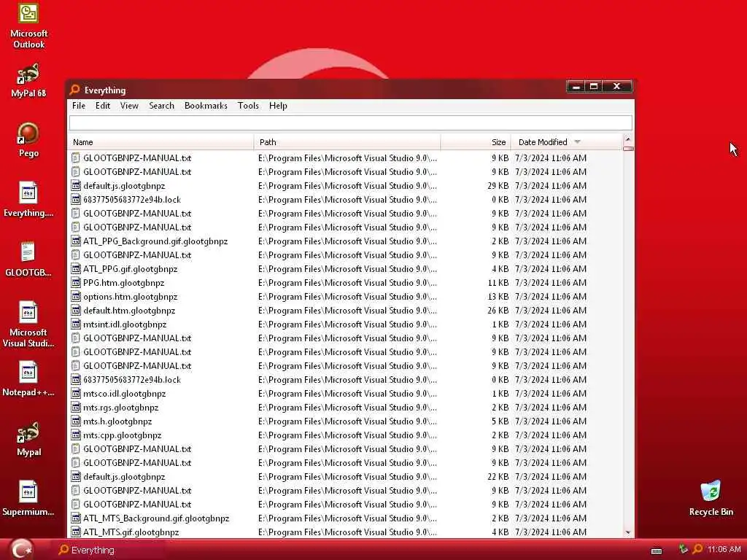Click network tray icon in taskbar

tap(684, 549)
